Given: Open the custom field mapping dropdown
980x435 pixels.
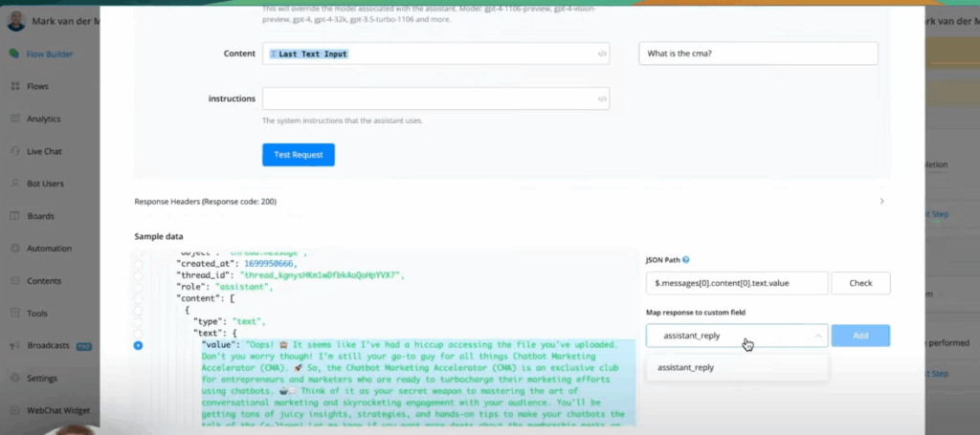Looking at the screenshot, I should point(737,336).
